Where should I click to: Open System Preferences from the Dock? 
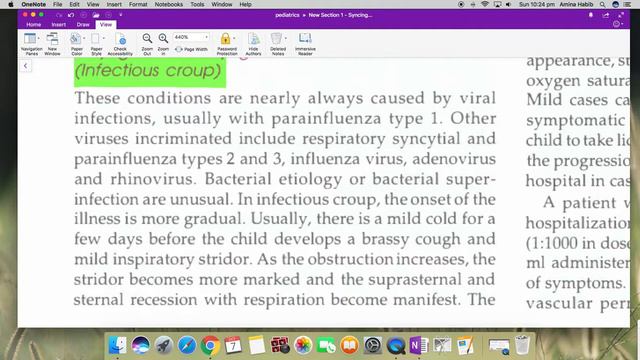[373, 345]
